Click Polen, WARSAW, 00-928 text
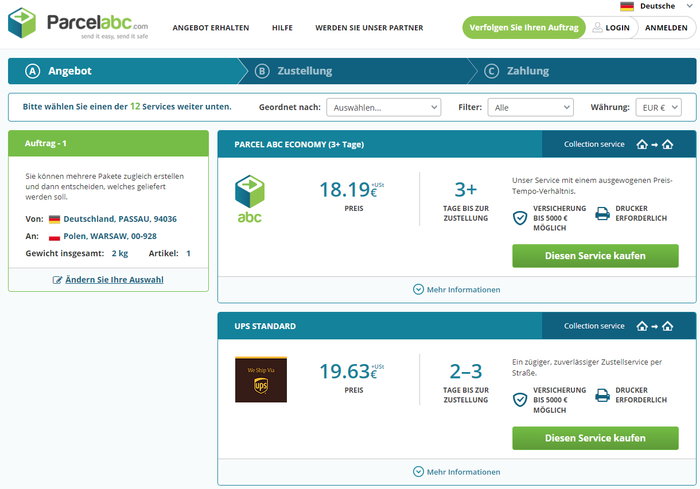 pyautogui.click(x=110, y=236)
